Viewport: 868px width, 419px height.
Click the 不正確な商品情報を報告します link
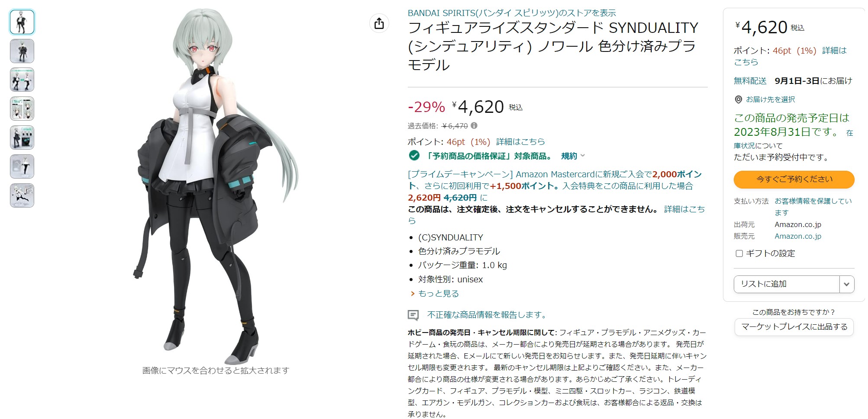487,315
